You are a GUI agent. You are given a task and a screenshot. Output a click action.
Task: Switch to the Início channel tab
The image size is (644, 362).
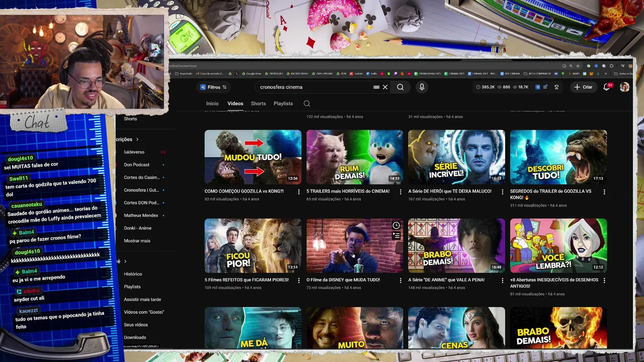tap(212, 104)
